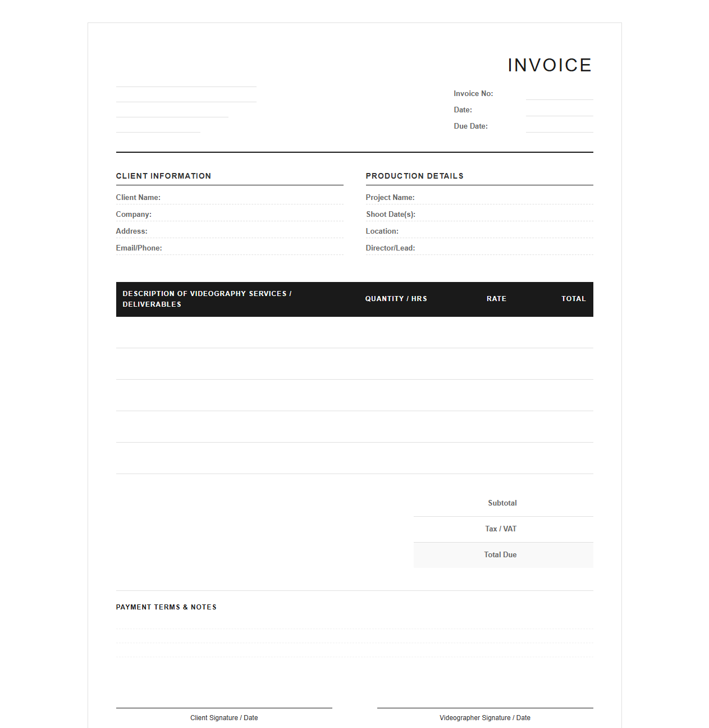
Task: Click the Company field
Action: coord(230,214)
